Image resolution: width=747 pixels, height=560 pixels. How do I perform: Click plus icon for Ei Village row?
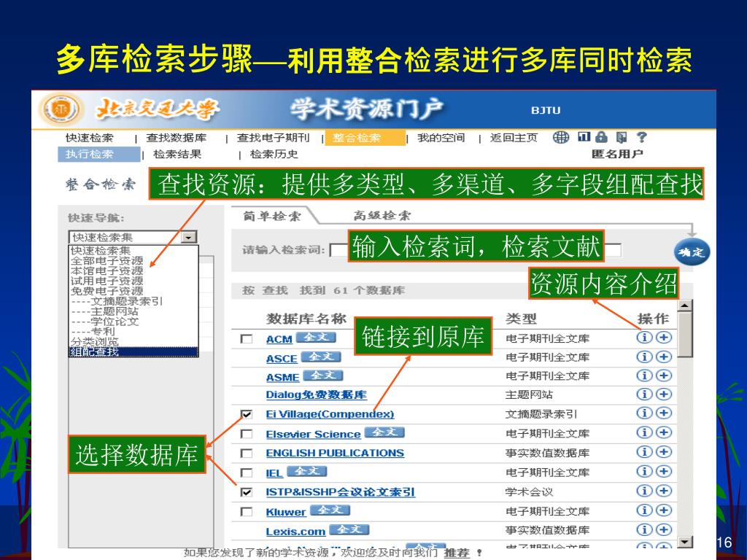[664, 413]
